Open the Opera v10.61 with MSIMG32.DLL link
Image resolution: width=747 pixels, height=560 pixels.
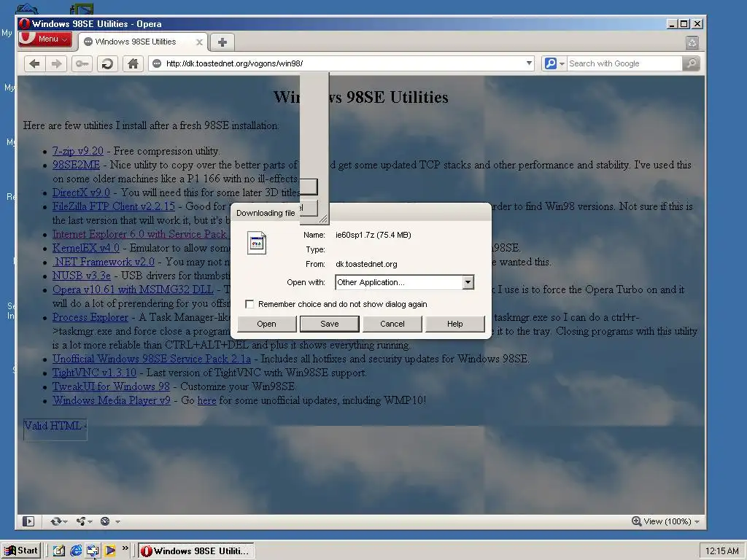[x=133, y=289]
